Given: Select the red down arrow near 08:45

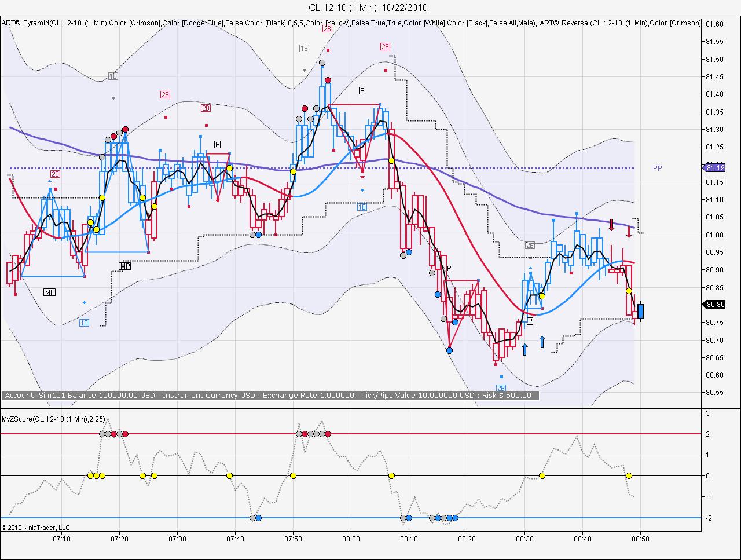Looking at the screenshot, I should pos(611,225).
